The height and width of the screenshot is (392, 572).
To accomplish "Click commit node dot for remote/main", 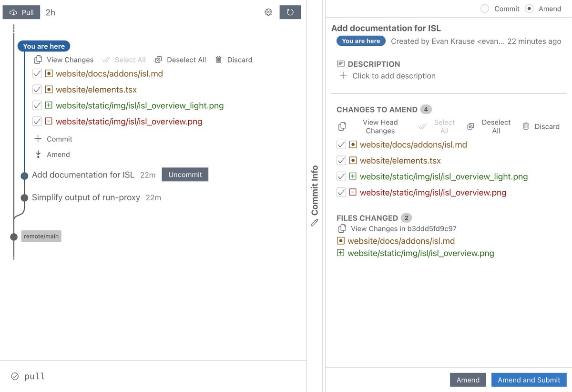I will click(x=14, y=236).
